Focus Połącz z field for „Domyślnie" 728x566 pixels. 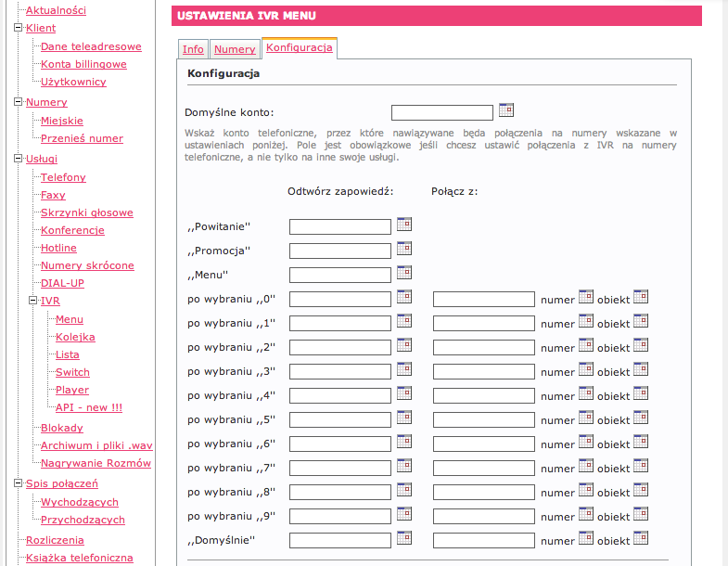[x=484, y=541]
